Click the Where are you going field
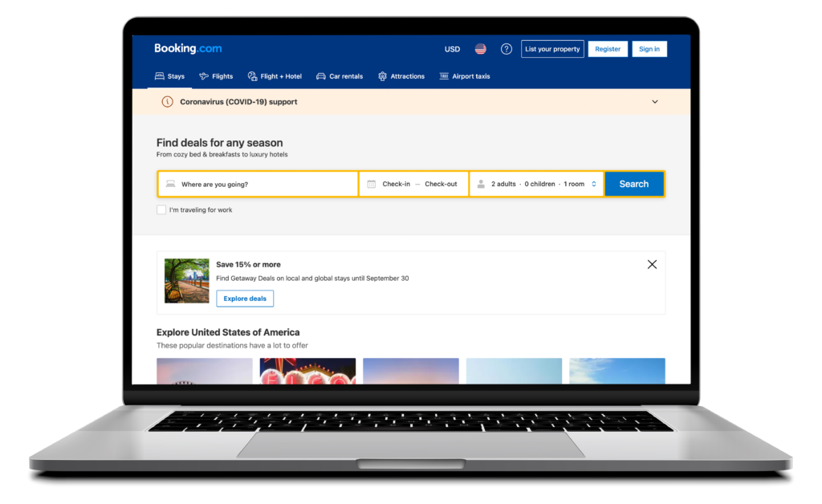822x504 pixels. (x=258, y=184)
